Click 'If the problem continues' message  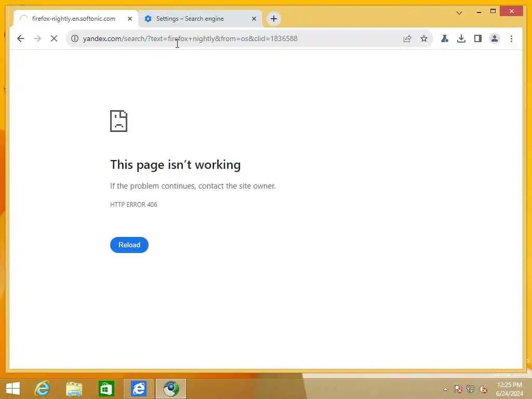point(193,186)
